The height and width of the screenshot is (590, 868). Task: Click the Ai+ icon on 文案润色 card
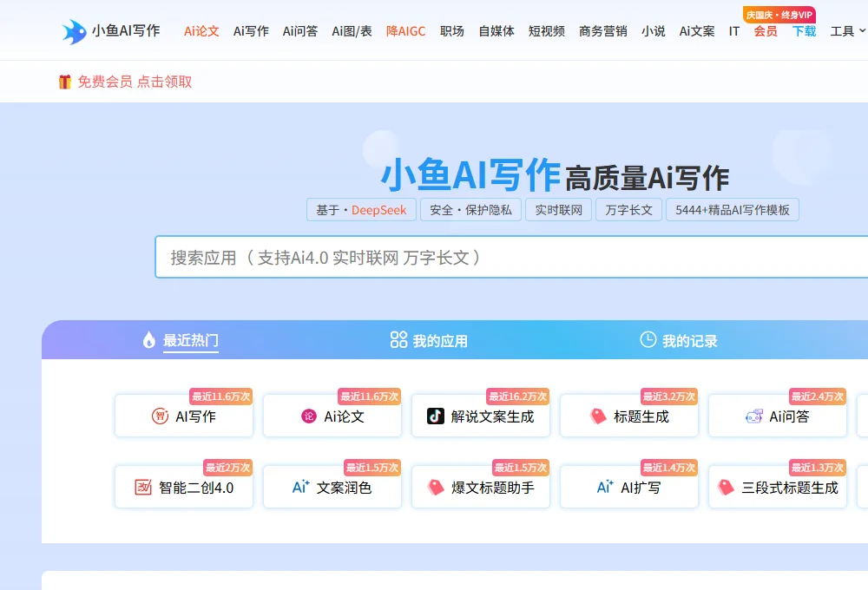click(300, 487)
